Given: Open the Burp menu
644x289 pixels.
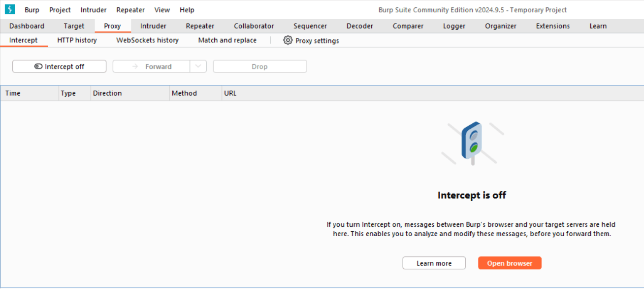Looking at the screenshot, I should click(32, 10).
